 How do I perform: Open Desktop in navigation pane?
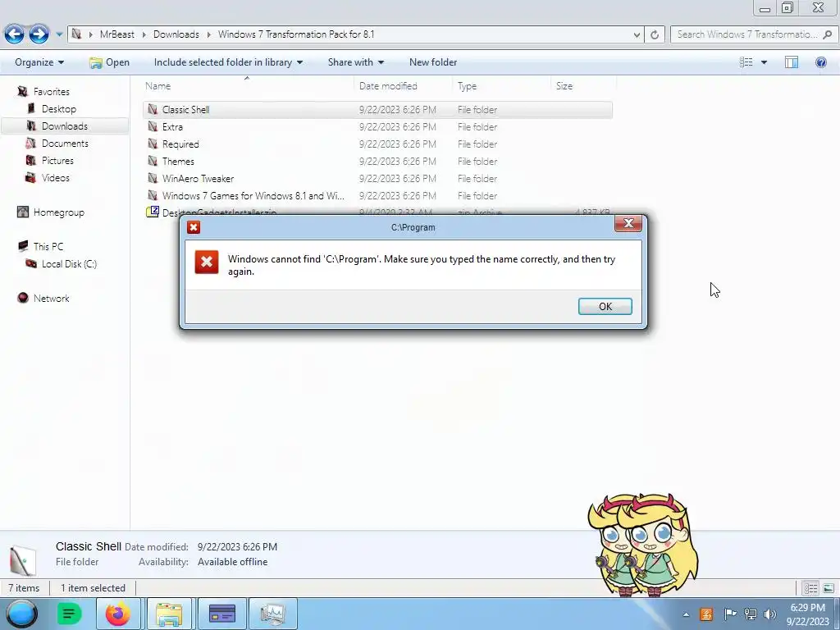point(59,109)
